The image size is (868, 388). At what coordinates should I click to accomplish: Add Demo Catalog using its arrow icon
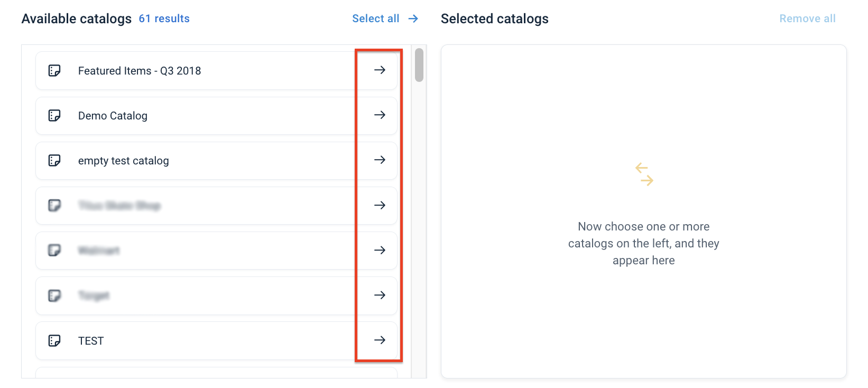pyautogui.click(x=380, y=115)
